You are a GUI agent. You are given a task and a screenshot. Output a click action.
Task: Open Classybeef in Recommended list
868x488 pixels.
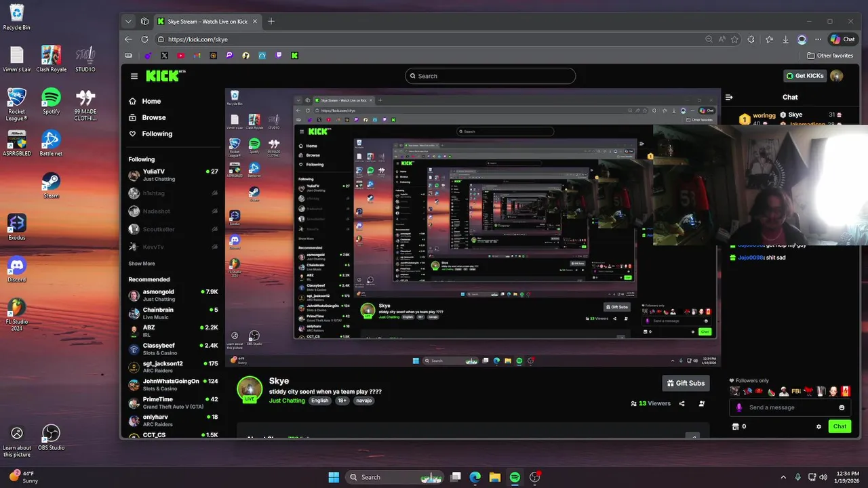[x=174, y=349]
